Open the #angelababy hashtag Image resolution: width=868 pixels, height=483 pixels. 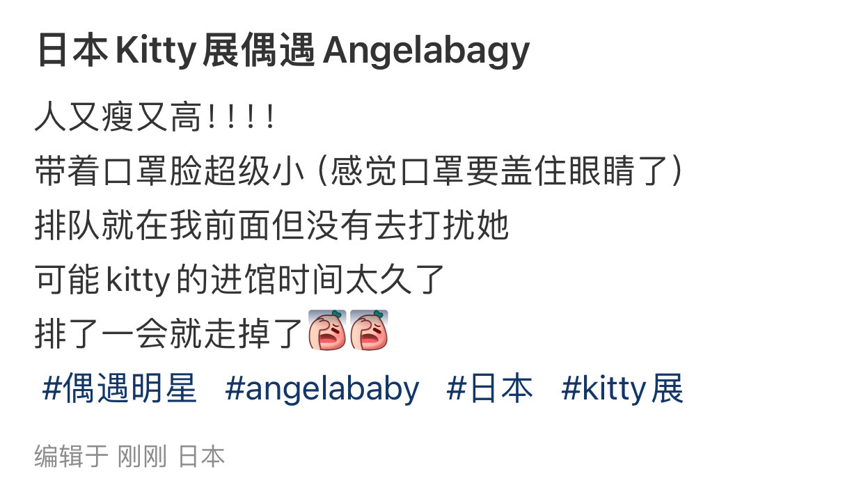322,388
